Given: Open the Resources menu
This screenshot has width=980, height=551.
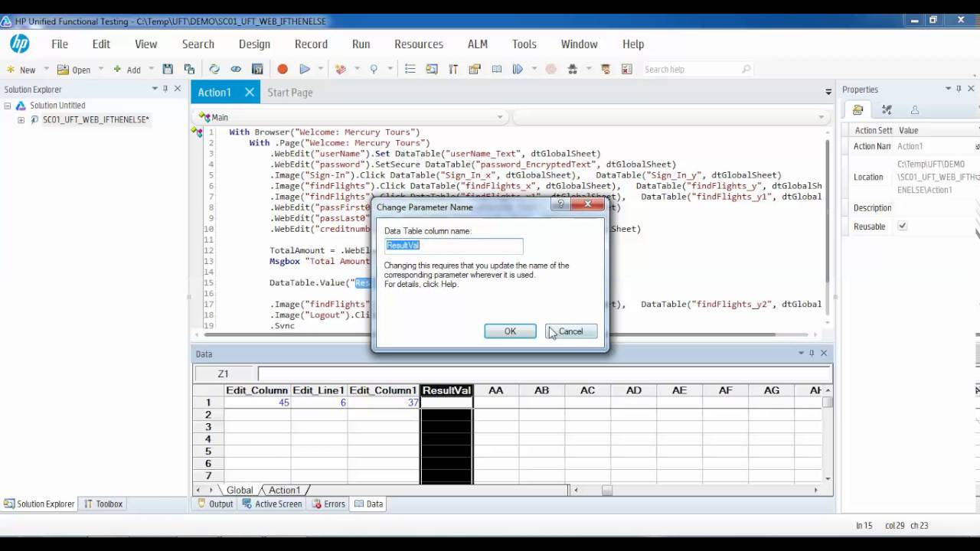Looking at the screenshot, I should pos(419,44).
